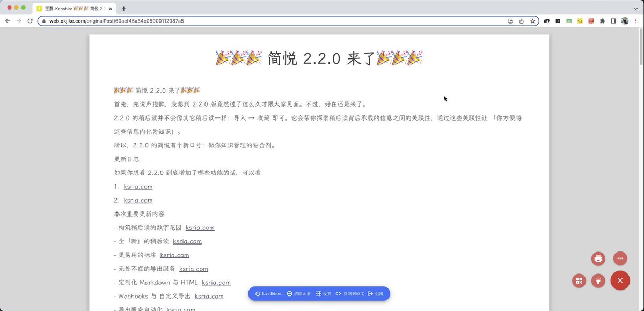Viewport: 644px width, 311px height.
Task: Toggle Live Editor in the blue toolbar
Action: (268, 294)
